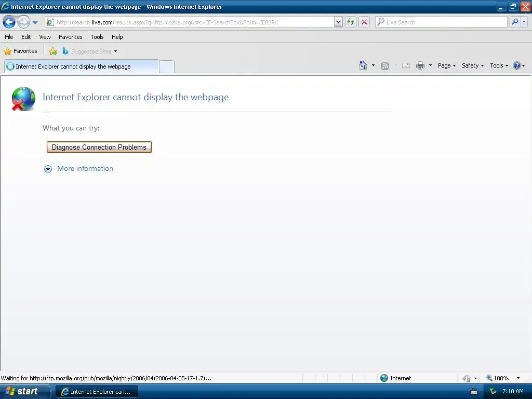Click the network tray icon near clock
The height and width of the screenshot is (399, 532).
pos(493,392)
